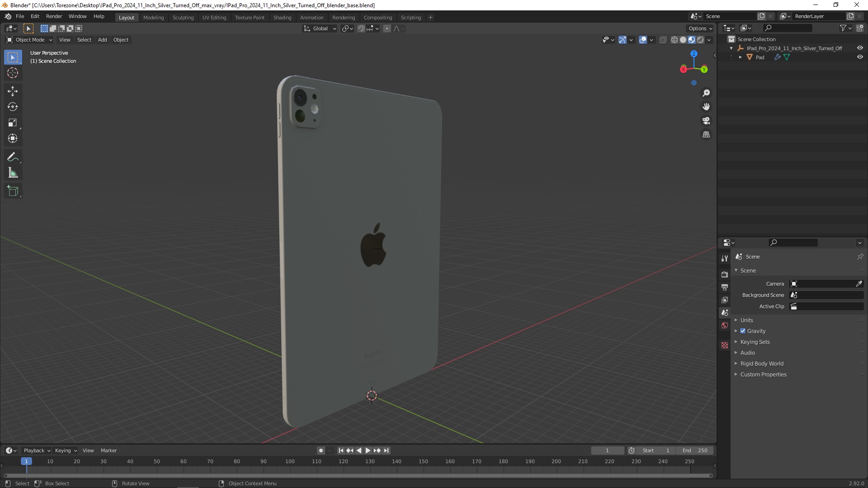868x488 pixels.
Task: Activate the Select Box tool
Action: (x=13, y=57)
